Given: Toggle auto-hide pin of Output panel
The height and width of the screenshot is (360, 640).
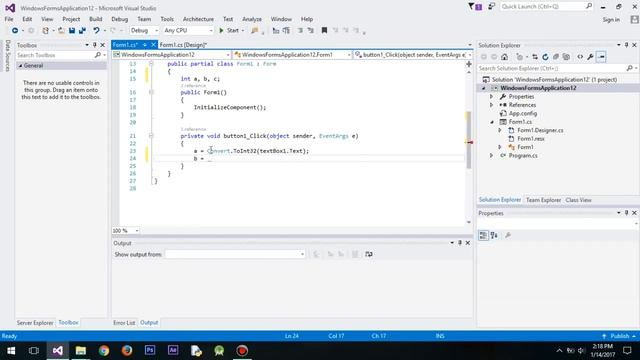Looking at the screenshot, I should [460, 243].
